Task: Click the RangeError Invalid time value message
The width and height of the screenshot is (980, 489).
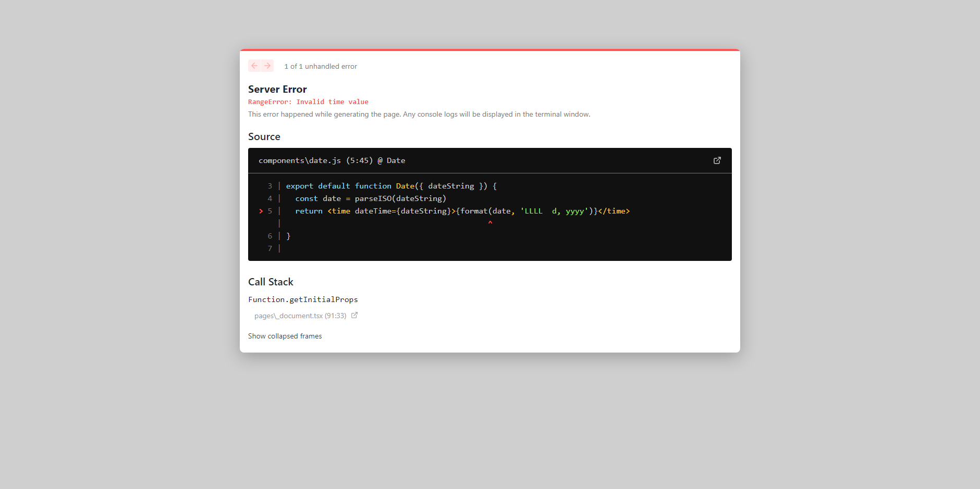Action: pyautogui.click(x=308, y=102)
